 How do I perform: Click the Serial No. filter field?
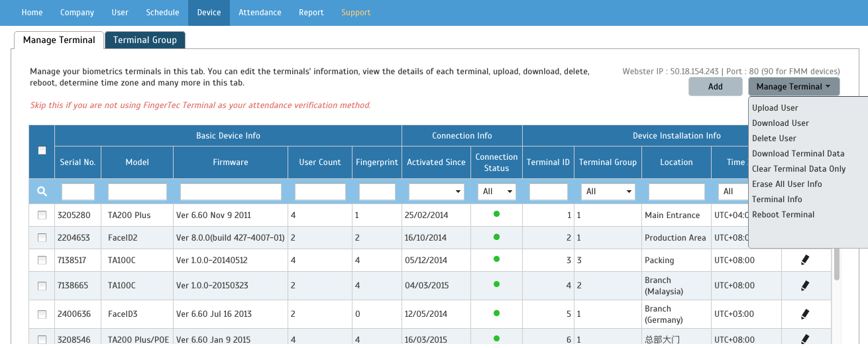(78, 192)
